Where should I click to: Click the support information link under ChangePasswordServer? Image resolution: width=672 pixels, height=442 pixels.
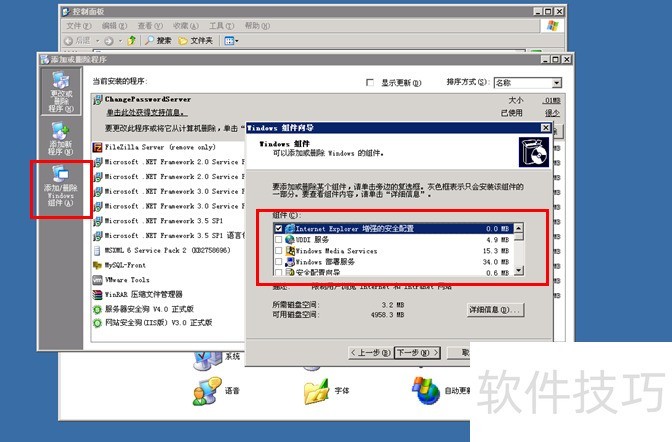click(147, 113)
